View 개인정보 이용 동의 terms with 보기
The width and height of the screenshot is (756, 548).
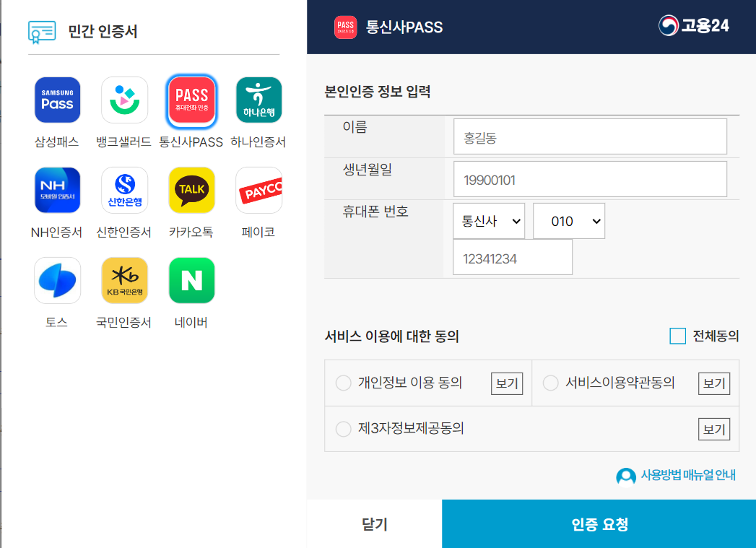point(507,383)
